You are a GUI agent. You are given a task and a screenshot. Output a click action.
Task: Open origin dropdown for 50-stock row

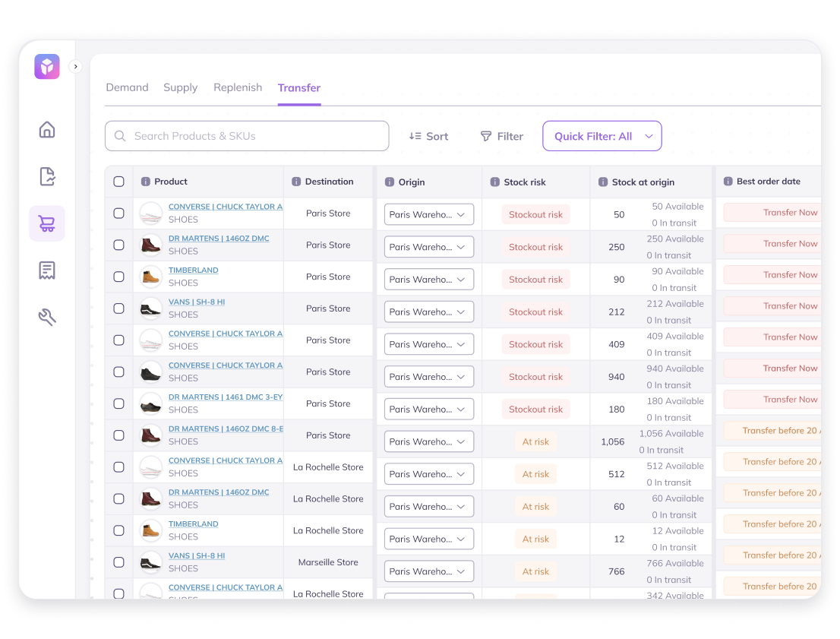pyautogui.click(x=429, y=214)
